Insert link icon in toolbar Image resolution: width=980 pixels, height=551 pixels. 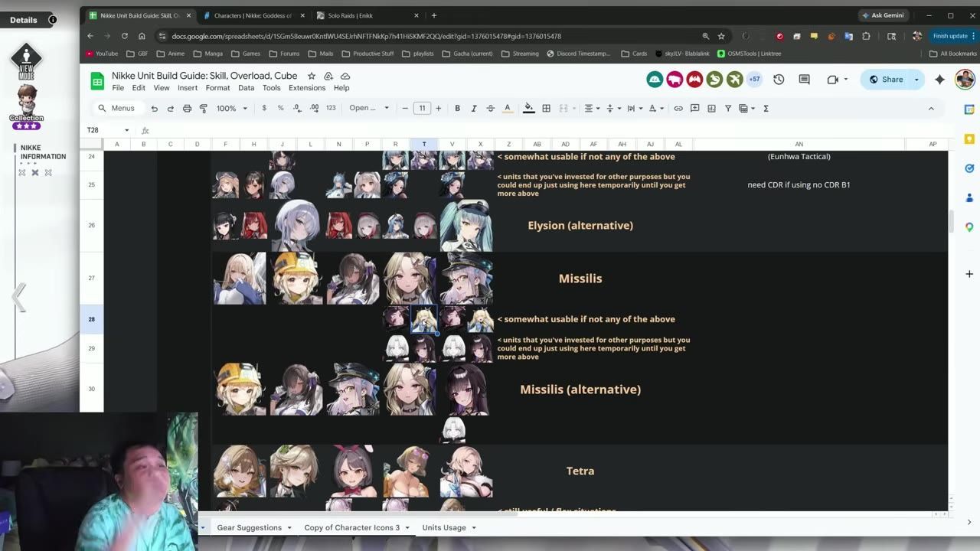(x=678, y=109)
